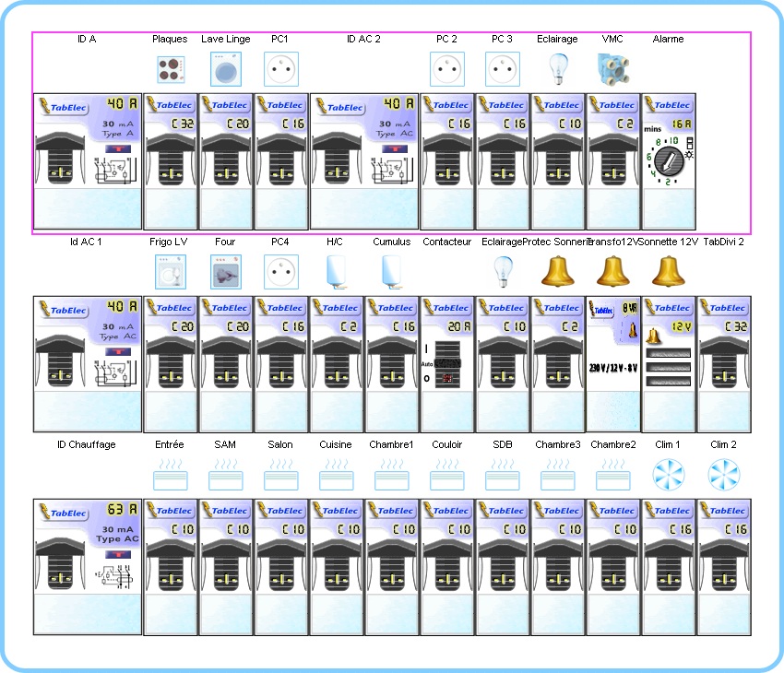Click the Contacteur 20 A Auto selector

(x=446, y=362)
